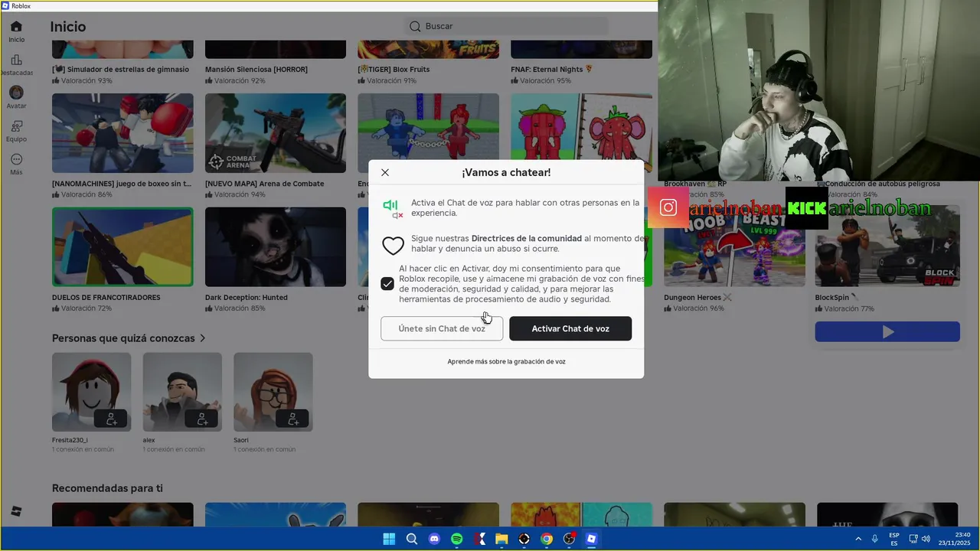The height and width of the screenshot is (551, 980).
Task: Open Equipo in the sidebar
Action: click(x=16, y=131)
